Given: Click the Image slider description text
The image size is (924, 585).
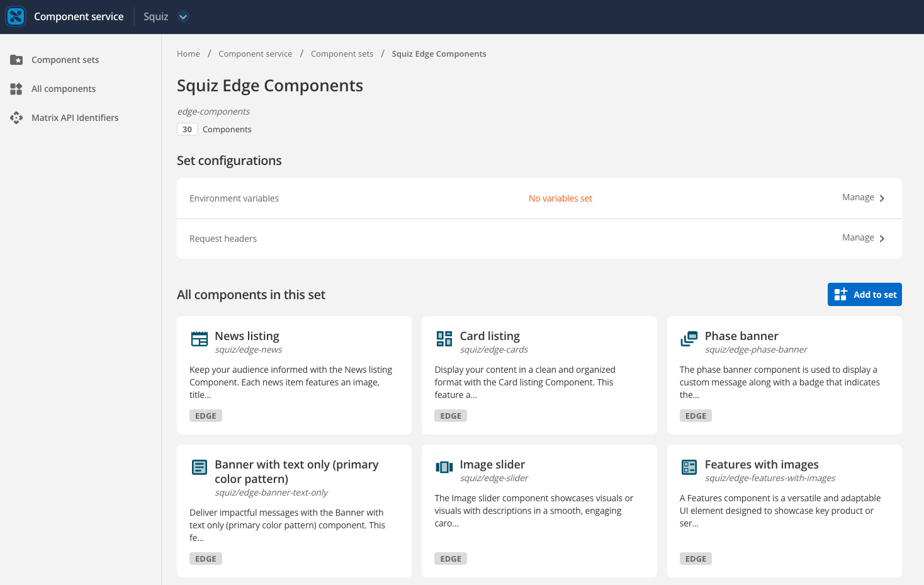Looking at the screenshot, I should (534, 511).
